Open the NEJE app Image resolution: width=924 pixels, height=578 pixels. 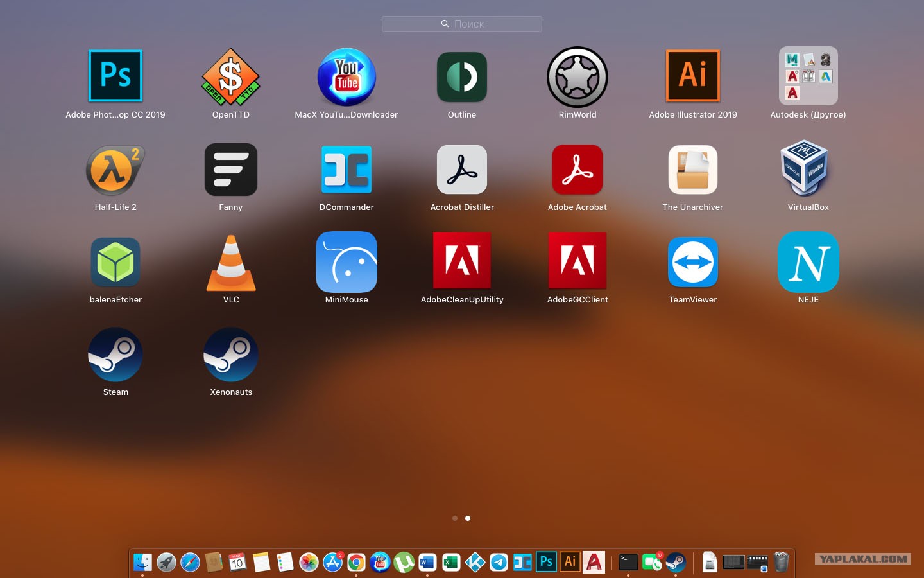809,262
